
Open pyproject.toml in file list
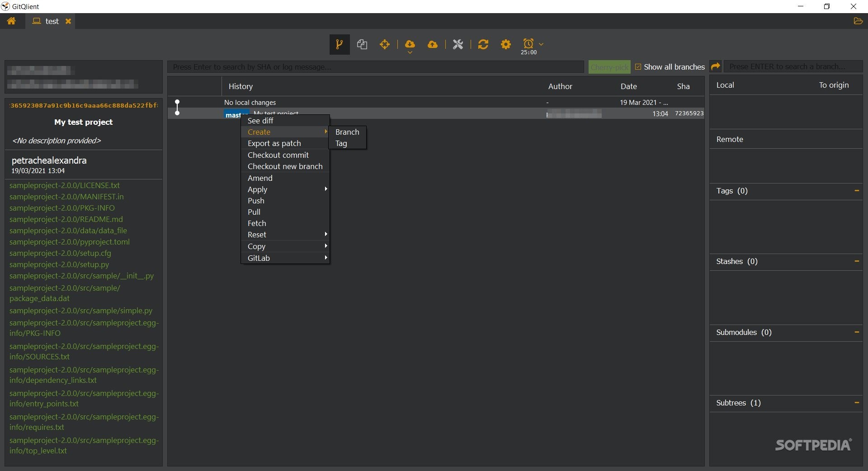[70, 242]
